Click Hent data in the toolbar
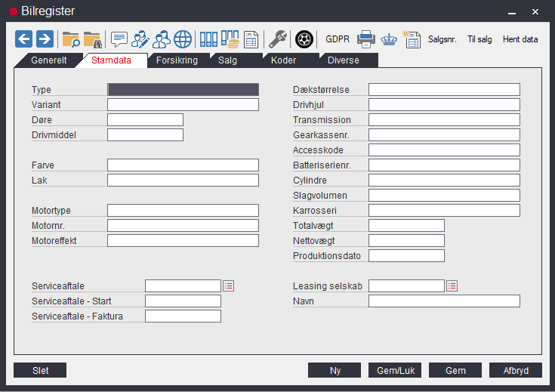 [520, 39]
